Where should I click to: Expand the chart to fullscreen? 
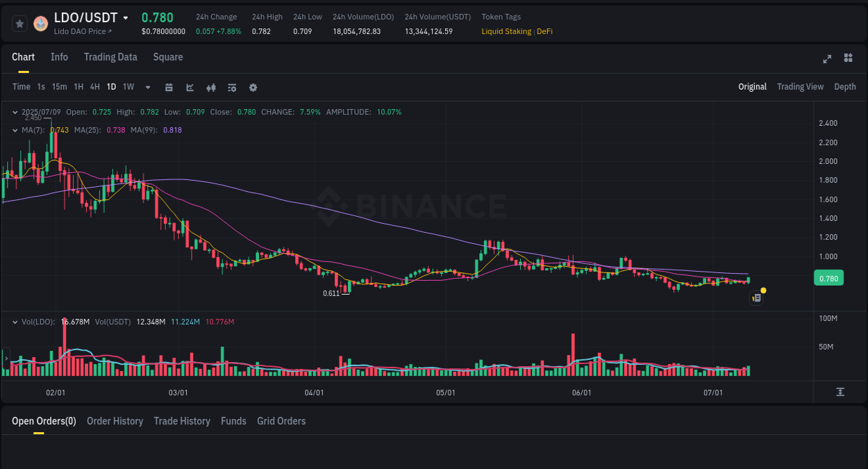point(826,59)
